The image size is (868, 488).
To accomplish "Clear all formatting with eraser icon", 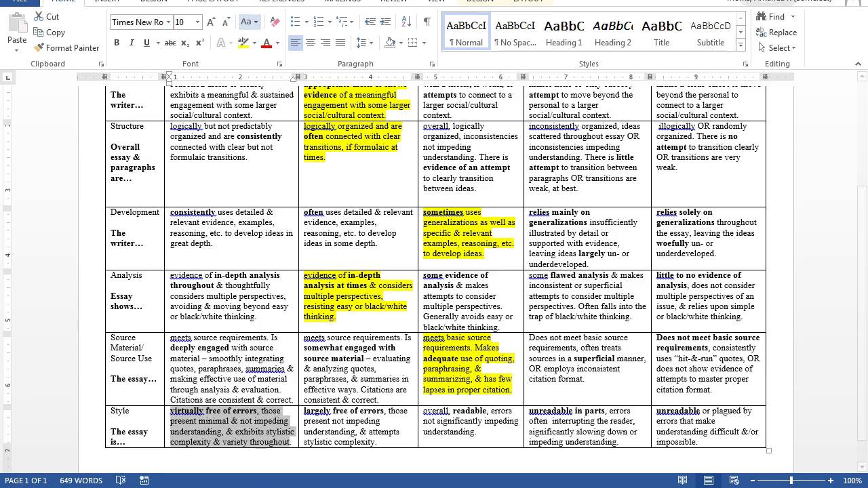I will [275, 22].
